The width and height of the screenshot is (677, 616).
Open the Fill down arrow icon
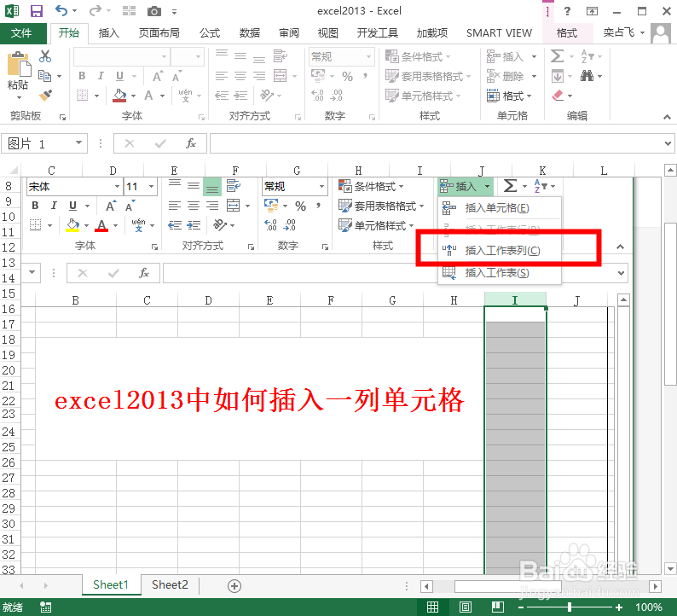pos(558,77)
